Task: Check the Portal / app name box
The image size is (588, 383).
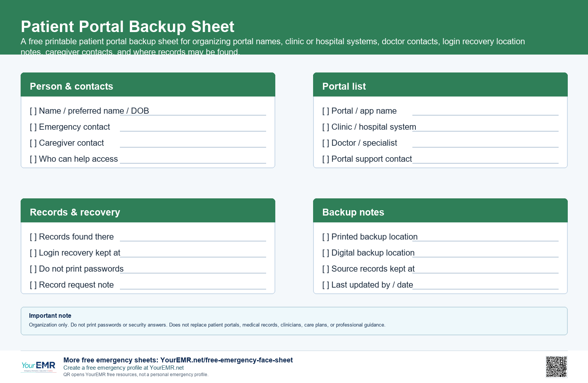Action: [326, 111]
